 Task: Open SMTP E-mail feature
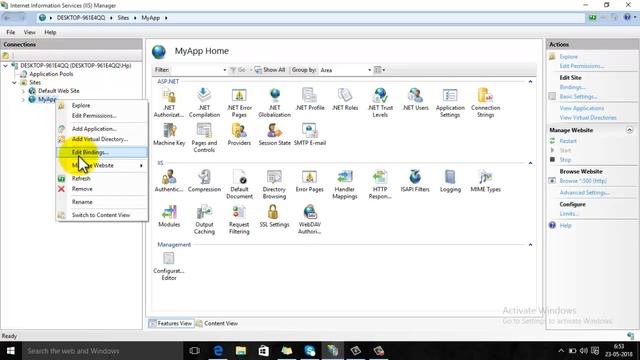coord(310,134)
